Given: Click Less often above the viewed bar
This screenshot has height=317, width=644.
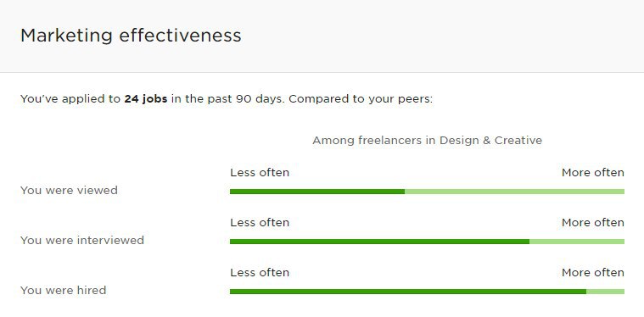Looking at the screenshot, I should pos(260,173).
